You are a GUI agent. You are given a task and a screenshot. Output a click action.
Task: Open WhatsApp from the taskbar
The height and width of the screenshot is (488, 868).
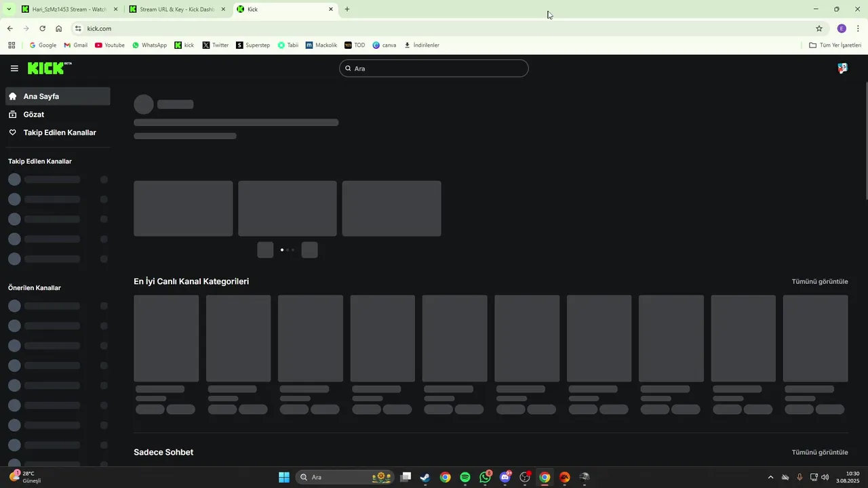[x=485, y=477]
